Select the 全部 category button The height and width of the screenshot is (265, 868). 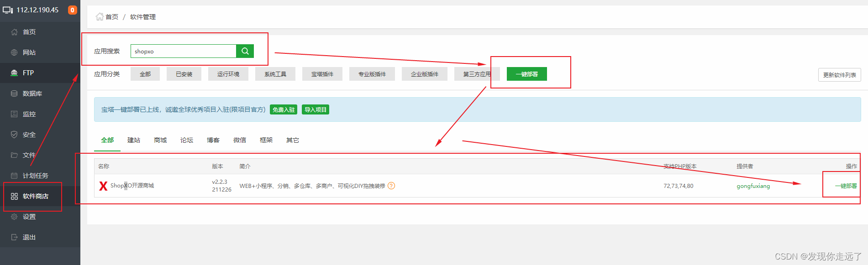(145, 74)
